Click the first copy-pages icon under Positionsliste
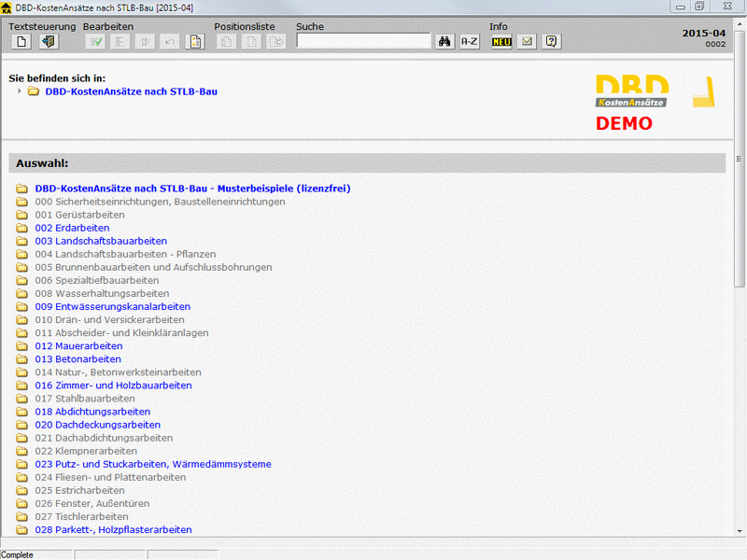The image size is (747, 560). pos(227,42)
